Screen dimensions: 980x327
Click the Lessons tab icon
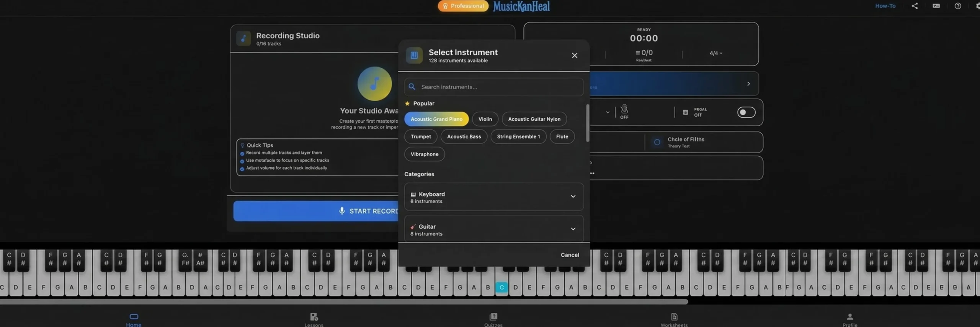pyautogui.click(x=314, y=317)
